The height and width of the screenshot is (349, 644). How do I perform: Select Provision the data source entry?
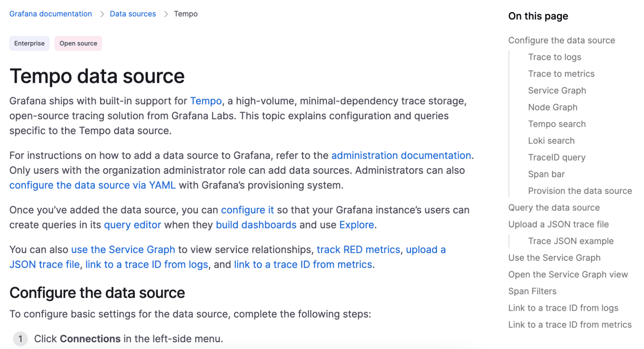point(579,191)
